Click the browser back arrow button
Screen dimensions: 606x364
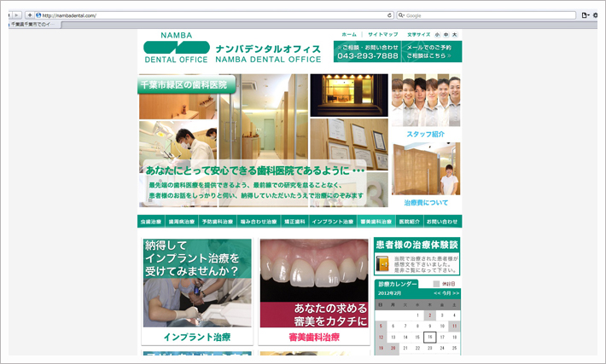pos(10,15)
